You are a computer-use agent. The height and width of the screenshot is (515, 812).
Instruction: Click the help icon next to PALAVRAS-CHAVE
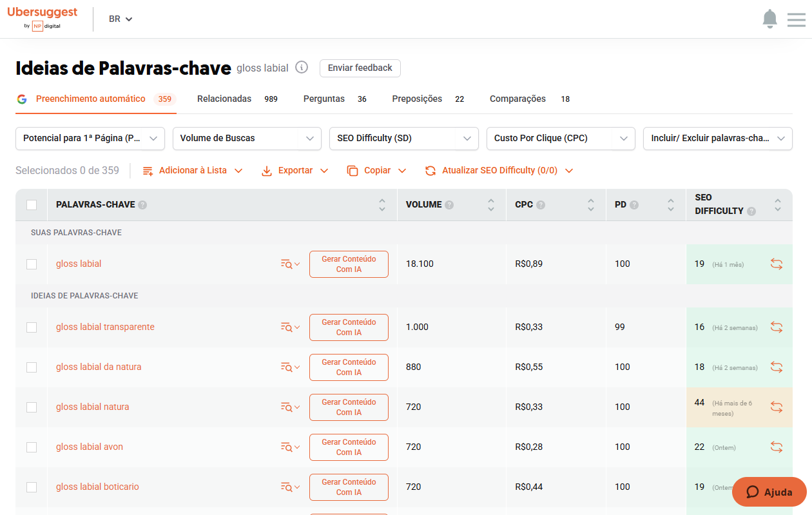click(142, 205)
